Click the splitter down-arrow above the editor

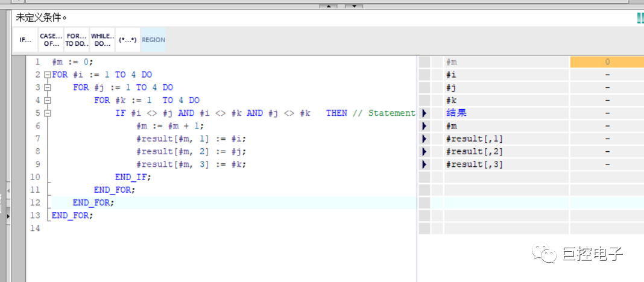pos(353,6)
